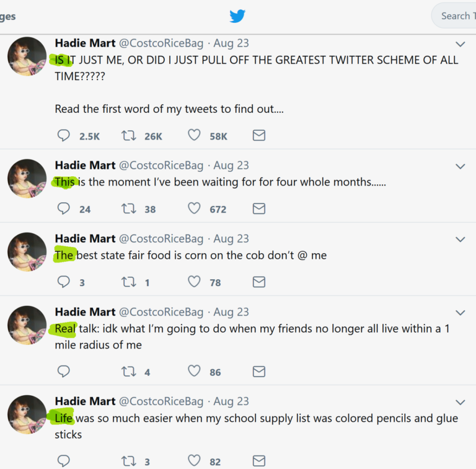This screenshot has width=476, height=469.
Task: Open the Search Twitter field
Action: (456, 16)
